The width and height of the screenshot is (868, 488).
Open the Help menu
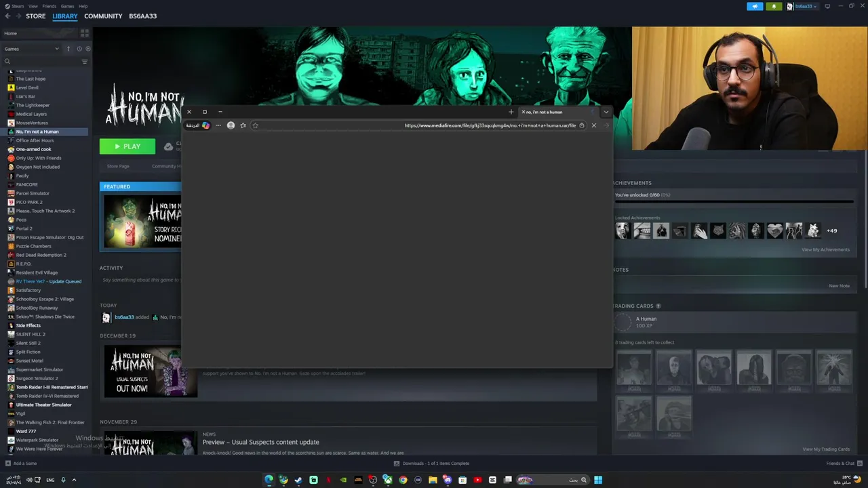[x=83, y=6]
